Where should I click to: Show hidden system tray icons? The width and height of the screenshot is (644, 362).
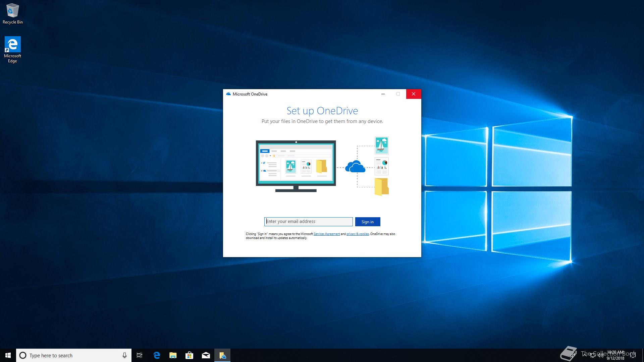585,355
